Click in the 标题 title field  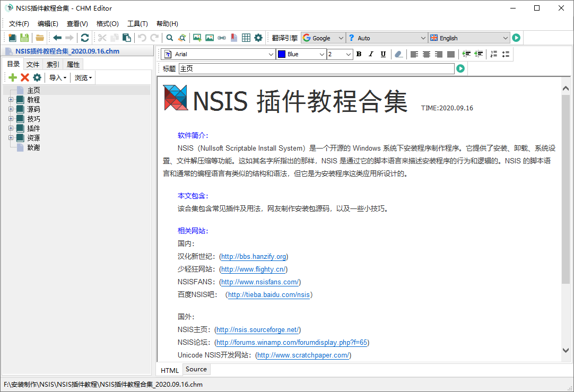click(x=317, y=68)
